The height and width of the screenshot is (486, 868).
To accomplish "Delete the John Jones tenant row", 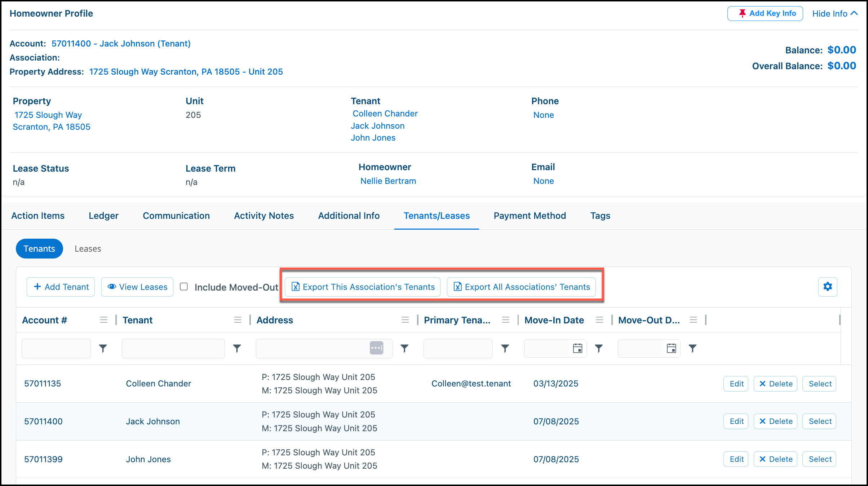I will 775,459.
